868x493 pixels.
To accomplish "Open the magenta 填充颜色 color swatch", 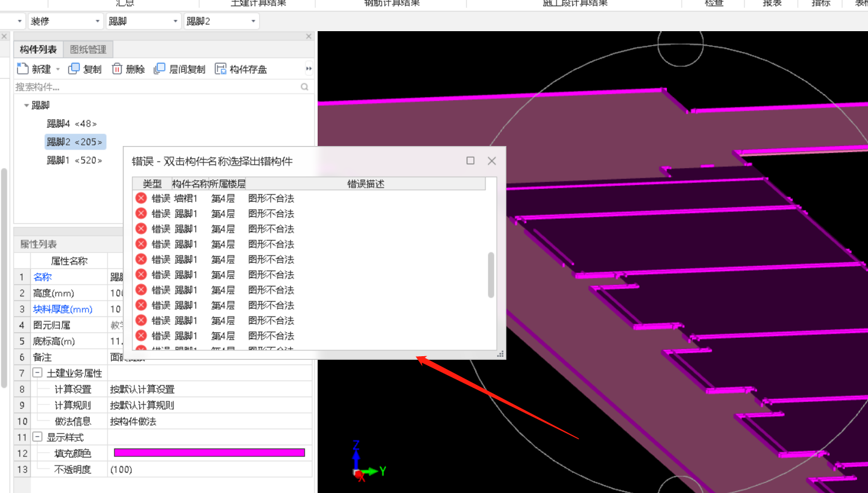I will 209,453.
